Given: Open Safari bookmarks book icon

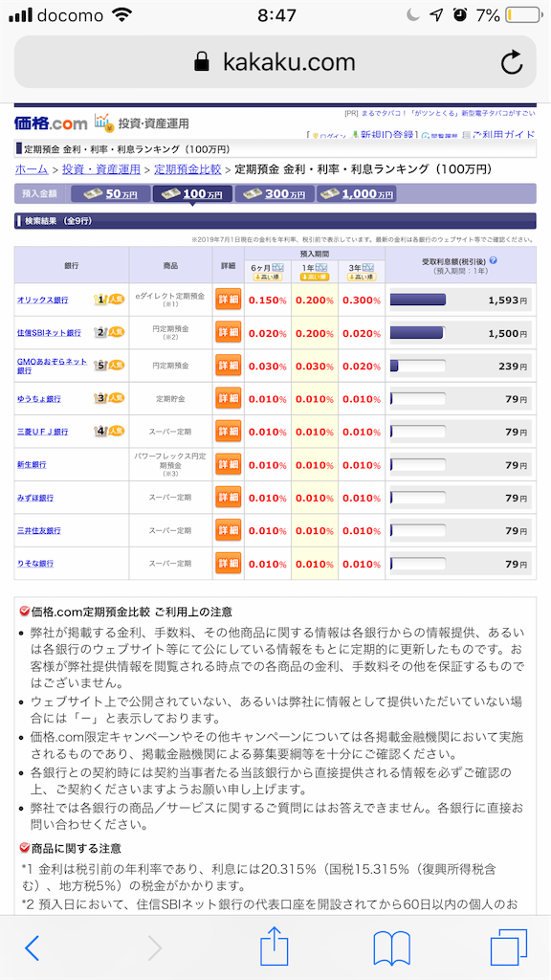Looking at the screenshot, I should click(391, 948).
